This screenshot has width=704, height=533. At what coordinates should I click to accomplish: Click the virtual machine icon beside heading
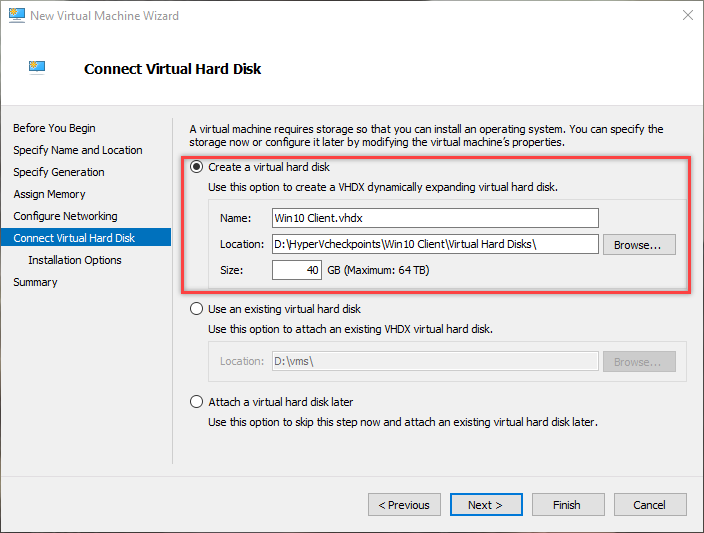tap(37, 68)
